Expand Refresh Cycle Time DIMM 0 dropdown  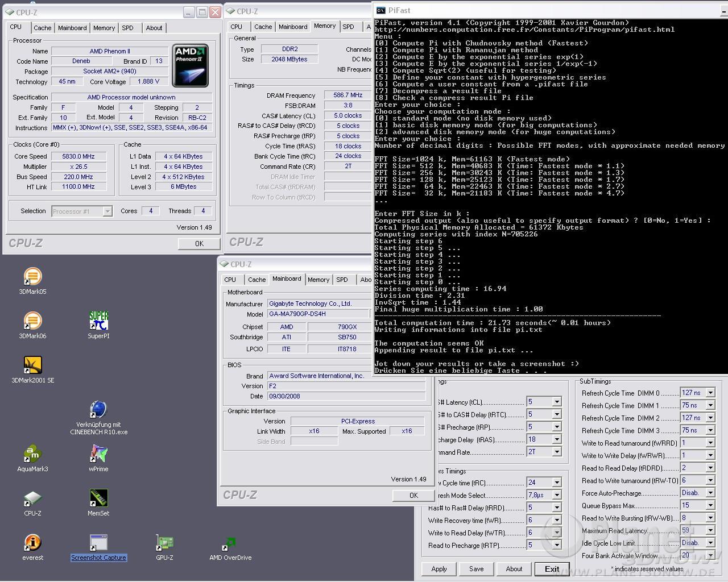tap(710, 393)
